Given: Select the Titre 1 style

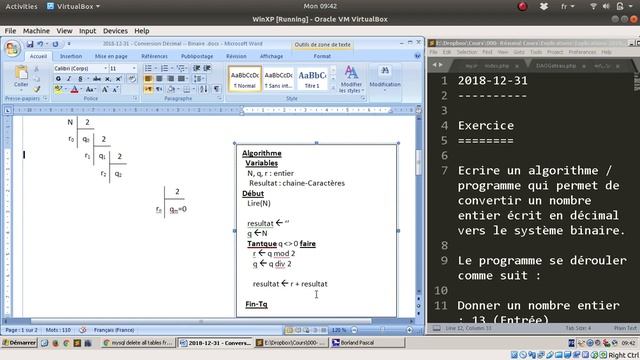Looking at the screenshot, I should (312, 79).
